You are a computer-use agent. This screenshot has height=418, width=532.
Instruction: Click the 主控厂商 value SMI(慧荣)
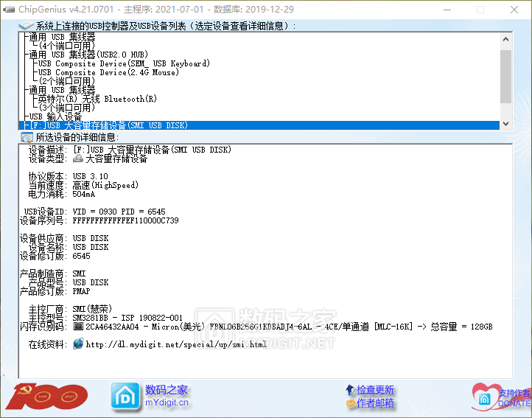(x=92, y=309)
